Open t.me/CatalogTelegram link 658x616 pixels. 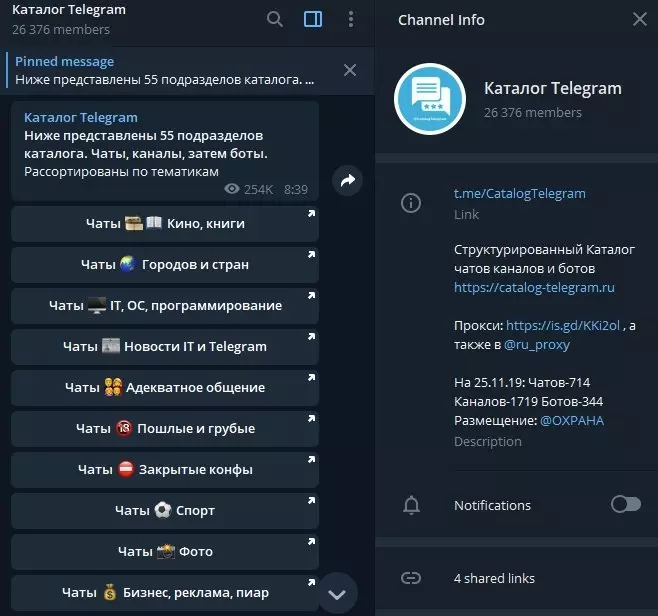(x=520, y=193)
